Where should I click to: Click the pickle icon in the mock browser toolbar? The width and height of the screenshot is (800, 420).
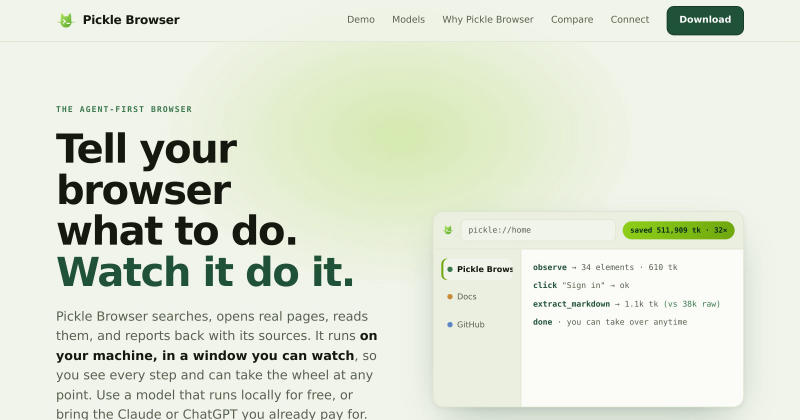(x=448, y=230)
